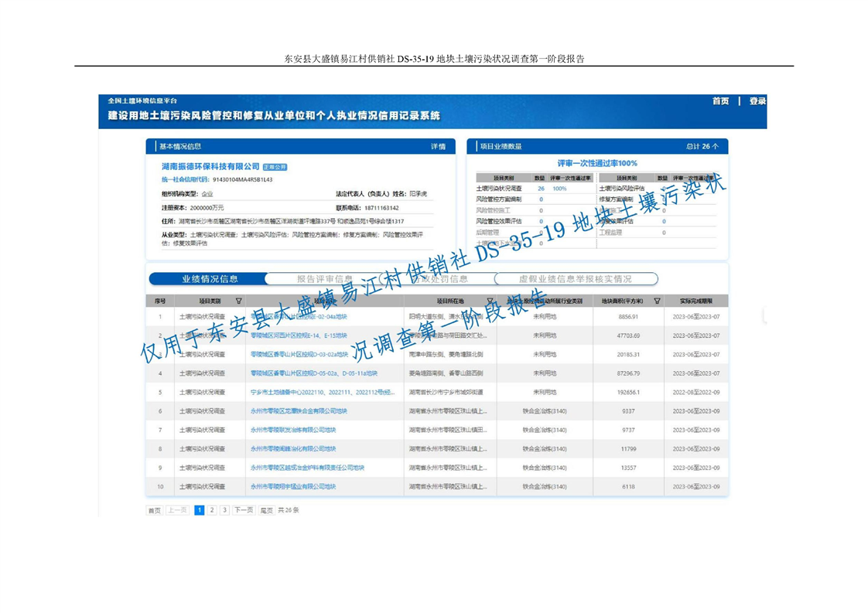Open the 报告评审信息 tab
This screenshot has width=868, height=613.
[325, 279]
